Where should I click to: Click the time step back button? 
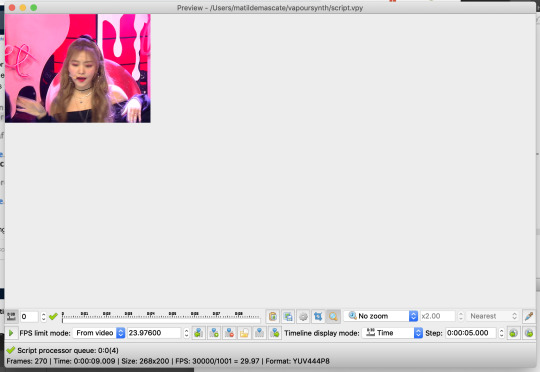(x=513, y=333)
